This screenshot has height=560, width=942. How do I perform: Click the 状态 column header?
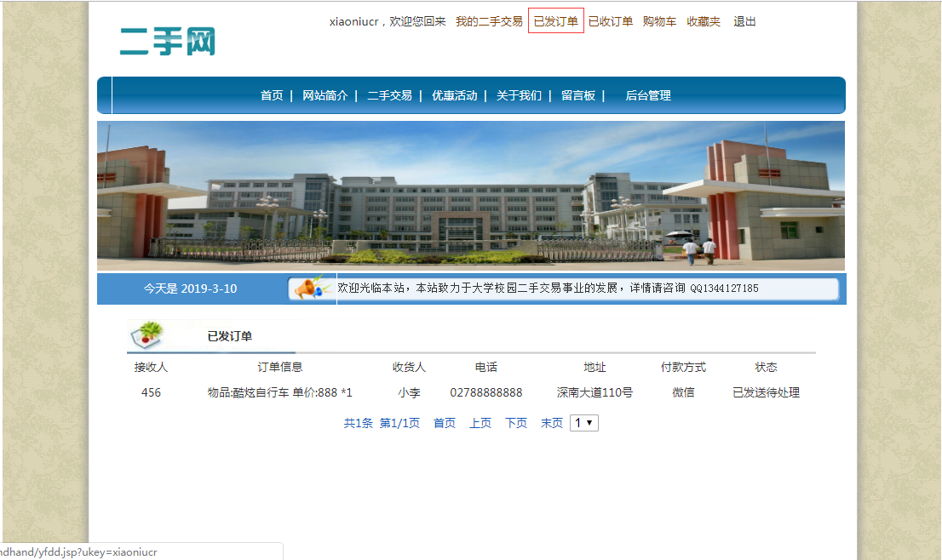[x=766, y=368]
